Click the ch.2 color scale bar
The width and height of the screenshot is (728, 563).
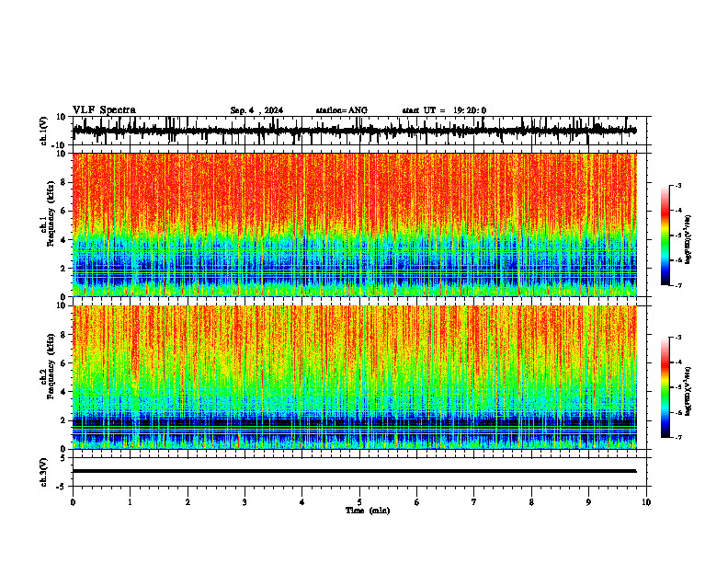[665, 387]
